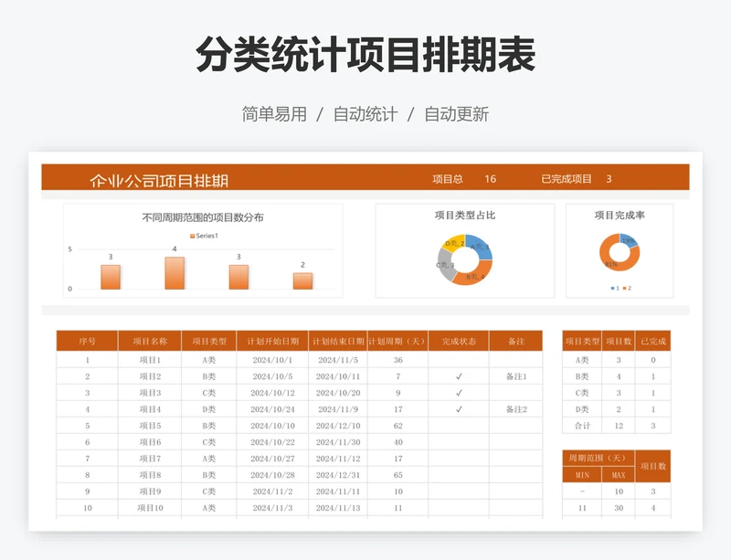Viewport: 731px width, 560px height.
Task: Toggle the completion checkmark for 项目3
Action: click(459, 393)
